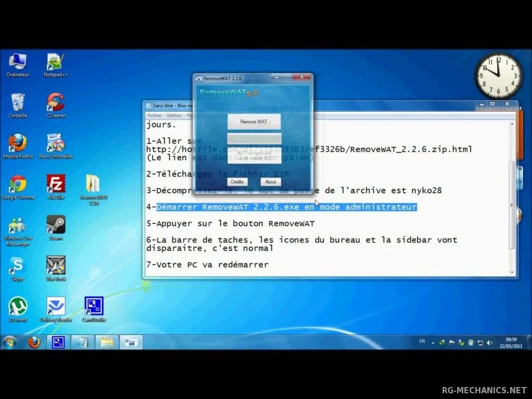Screen dimensions: 532x399
Task: Click the RemoveWAT progress bar
Action: point(254,138)
